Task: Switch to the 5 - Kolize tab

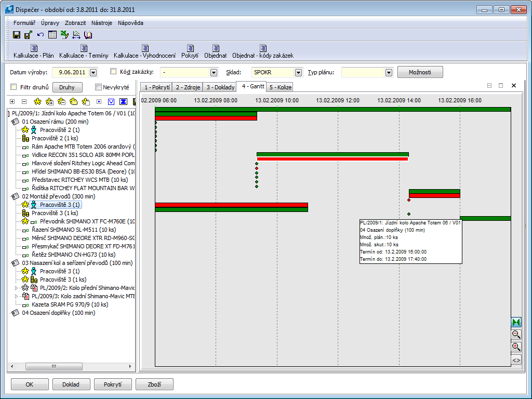Action: point(280,87)
